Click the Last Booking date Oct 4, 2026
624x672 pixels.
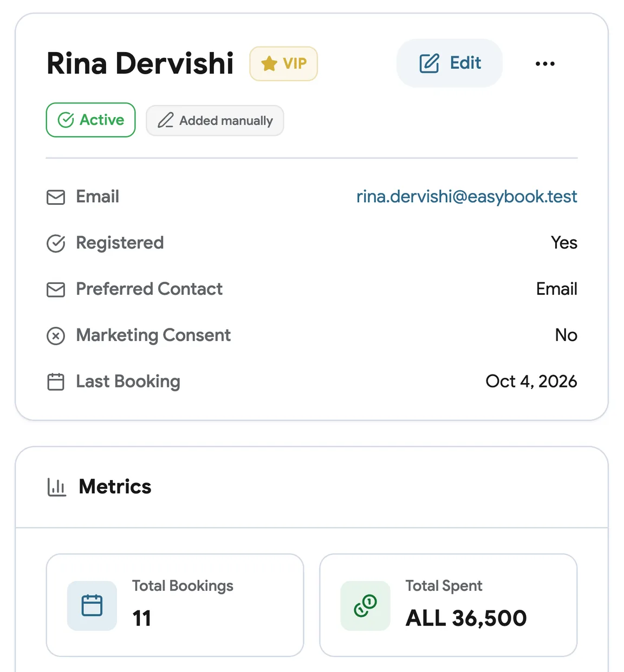tap(531, 382)
